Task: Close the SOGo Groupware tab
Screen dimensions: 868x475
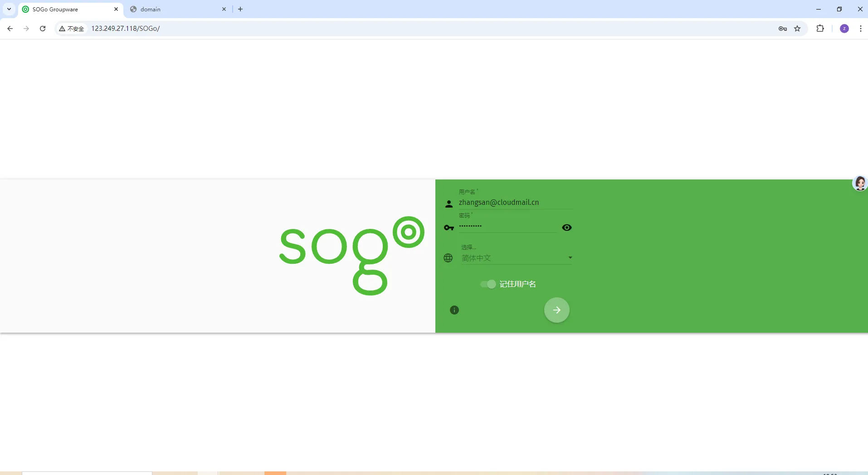Action: pyautogui.click(x=116, y=9)
